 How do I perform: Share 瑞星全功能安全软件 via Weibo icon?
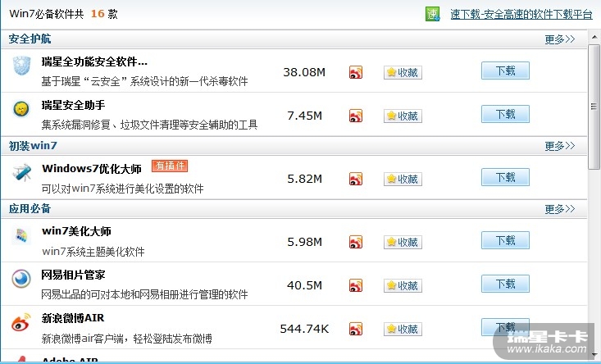[356, 72]
